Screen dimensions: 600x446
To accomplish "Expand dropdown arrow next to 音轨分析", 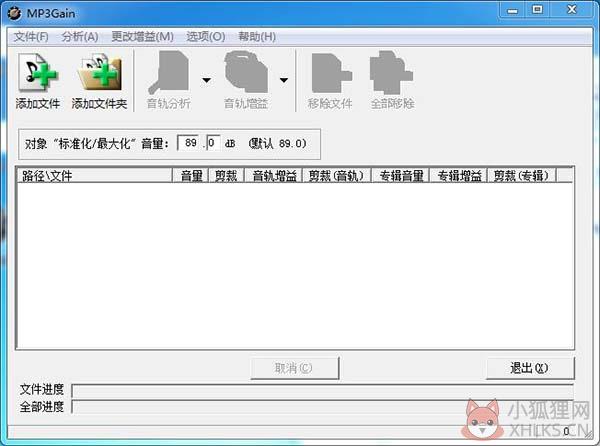I will (207, 80).
